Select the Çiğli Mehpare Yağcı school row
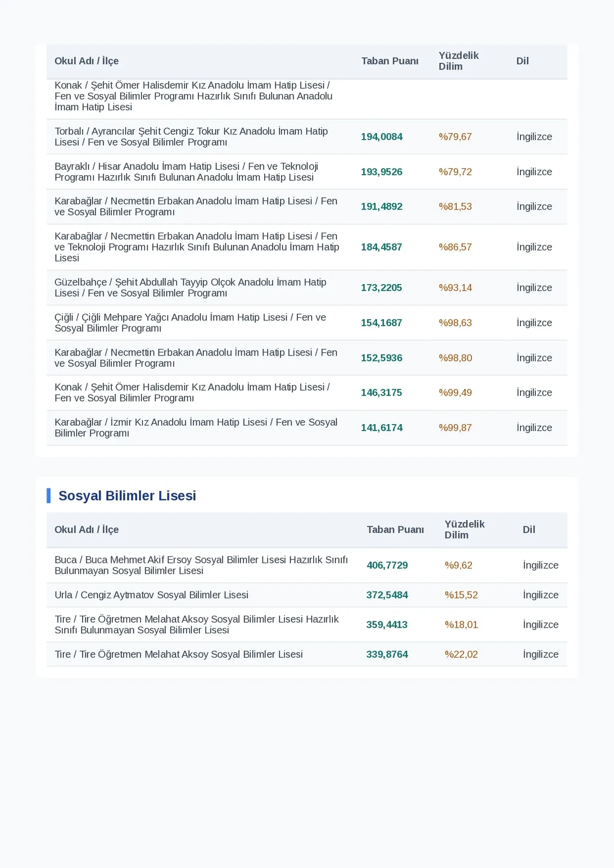The image size is (614, 868). tap(307, 323)
